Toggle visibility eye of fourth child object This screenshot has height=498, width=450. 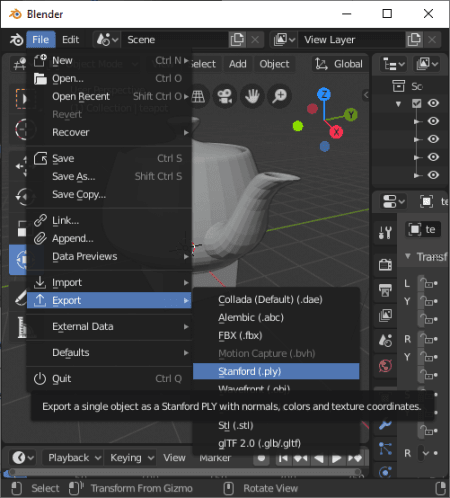[x=433, y=175]
